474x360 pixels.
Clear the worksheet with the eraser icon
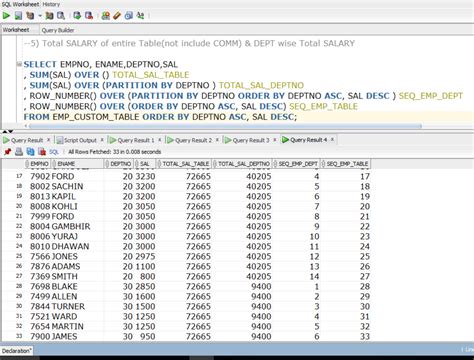point(117,15)
